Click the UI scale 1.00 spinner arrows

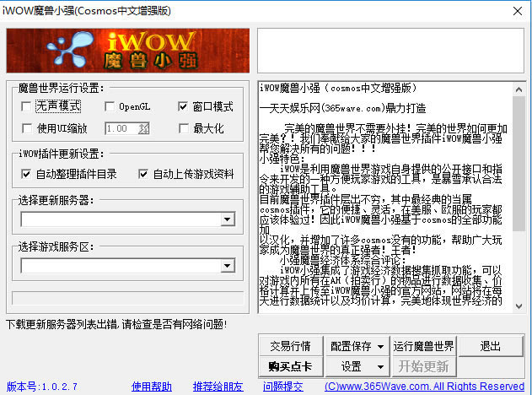point(143,128)
